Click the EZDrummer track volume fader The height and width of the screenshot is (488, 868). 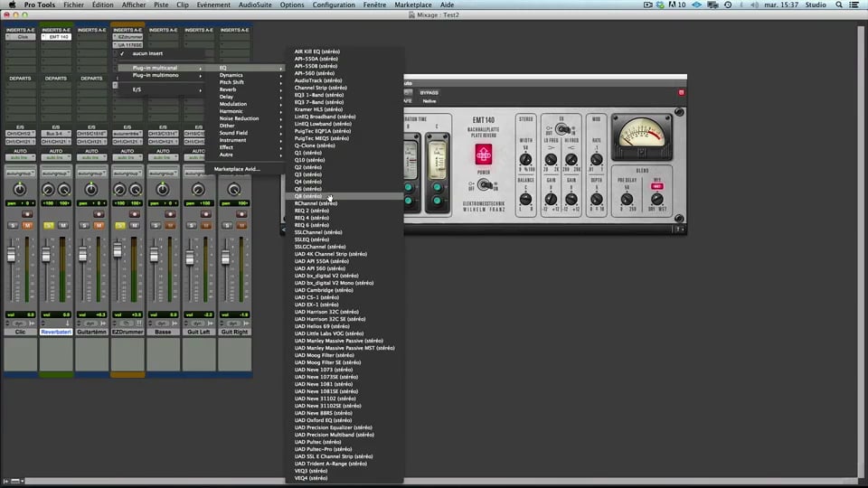(118, 250)
